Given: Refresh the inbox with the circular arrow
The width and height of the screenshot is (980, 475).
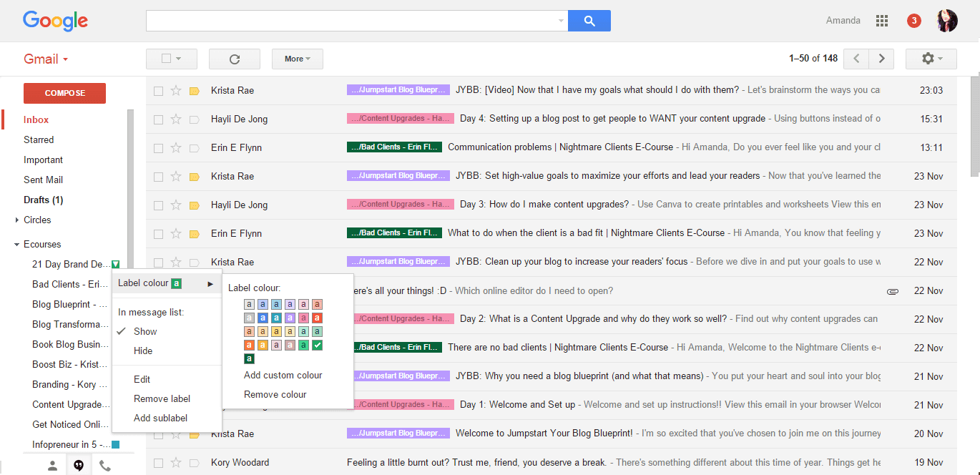Looking at the screenshot, I should pyautogui.click(x=234, y=59).
